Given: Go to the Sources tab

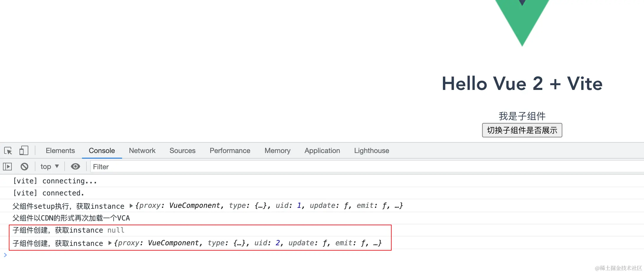Looking at the screenshot, I should tap(183, 151).
